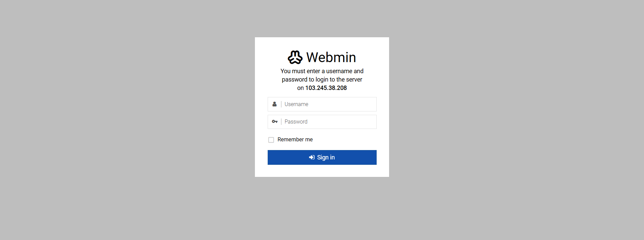Click the divider next to user icon
This screenshot has height=240, width=644.
click(281, 104)
